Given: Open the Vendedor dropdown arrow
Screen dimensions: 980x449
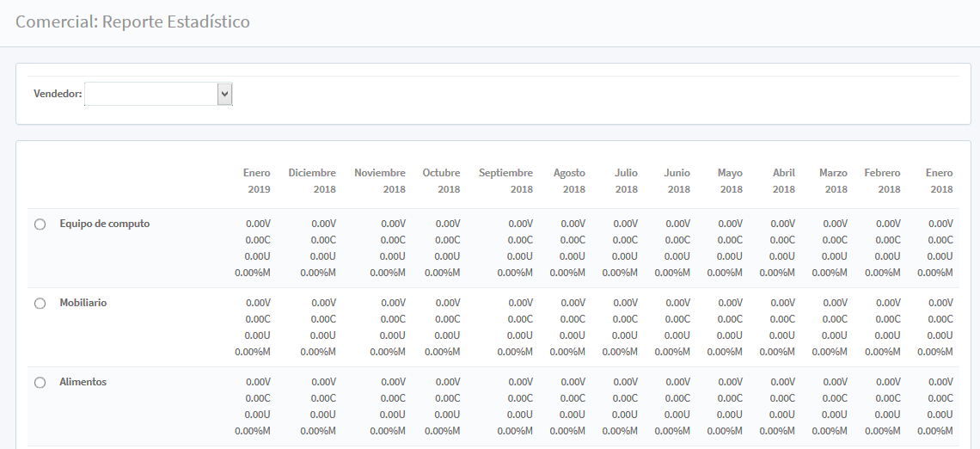Looking at the screenshot, I should coord(224,94).
